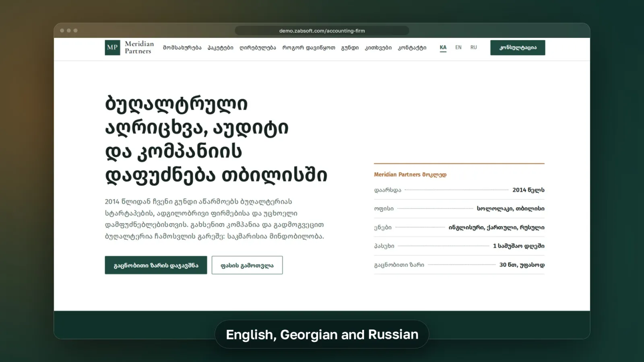Click the 30 წთ, უფასოდ value
The height and width of the screenshot is (362, 644).
(522, 265)
